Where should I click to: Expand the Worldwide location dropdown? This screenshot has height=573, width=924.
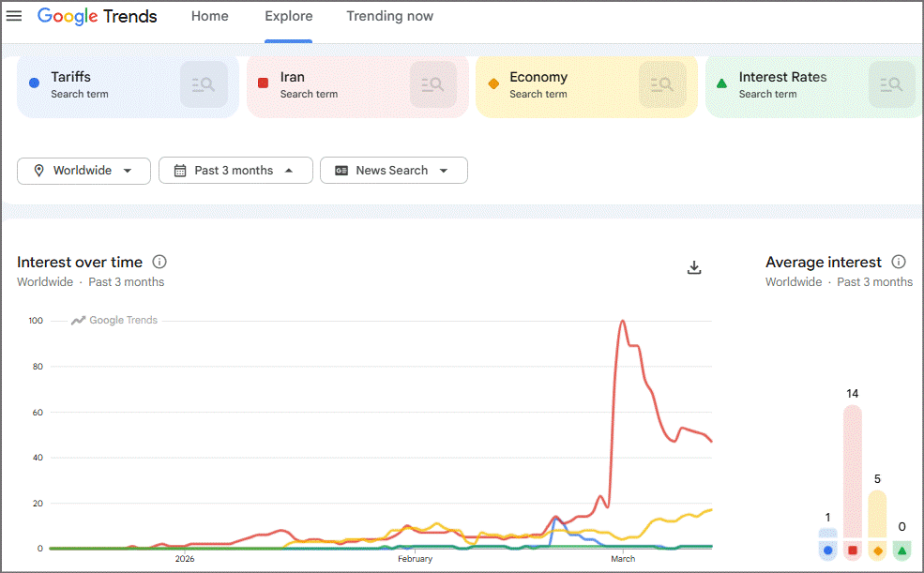(x=83, y=171)
